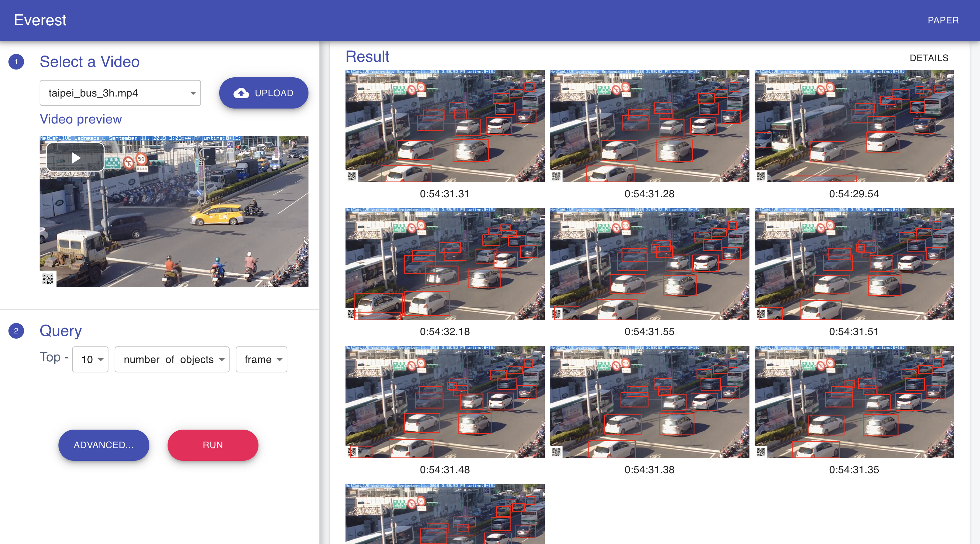Expand the Top-10 count dropdown
Viewport: 980px width, 544px height.
(x=91, y=359)
